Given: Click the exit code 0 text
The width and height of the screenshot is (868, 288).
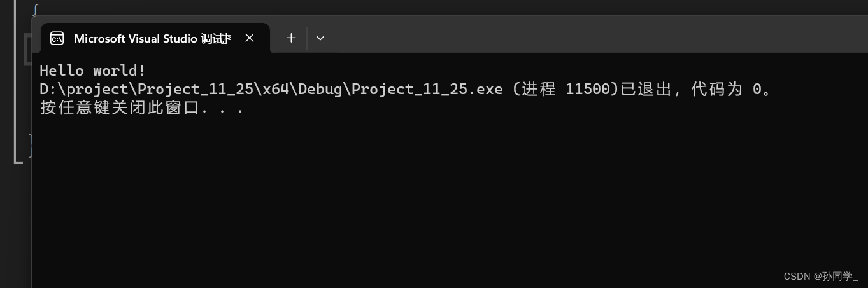Looking at the screenshot, I should click(x=757, y=89).
